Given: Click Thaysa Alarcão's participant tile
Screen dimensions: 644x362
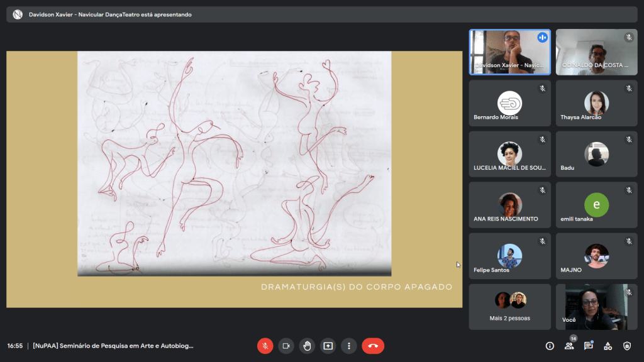Looking at the screenshot, I should (596, 104).
